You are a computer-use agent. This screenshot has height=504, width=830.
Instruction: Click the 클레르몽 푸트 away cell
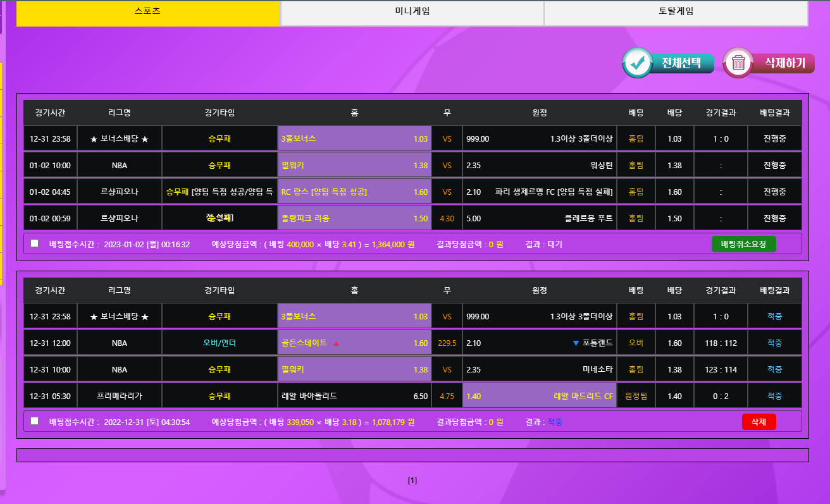[539, 218]
